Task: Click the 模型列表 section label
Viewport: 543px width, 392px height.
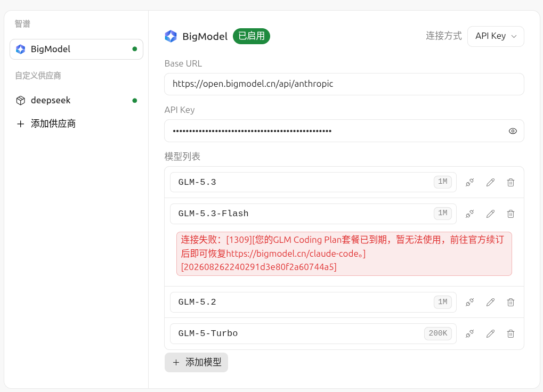Action: pyautogui.click(x=182, y=157)
